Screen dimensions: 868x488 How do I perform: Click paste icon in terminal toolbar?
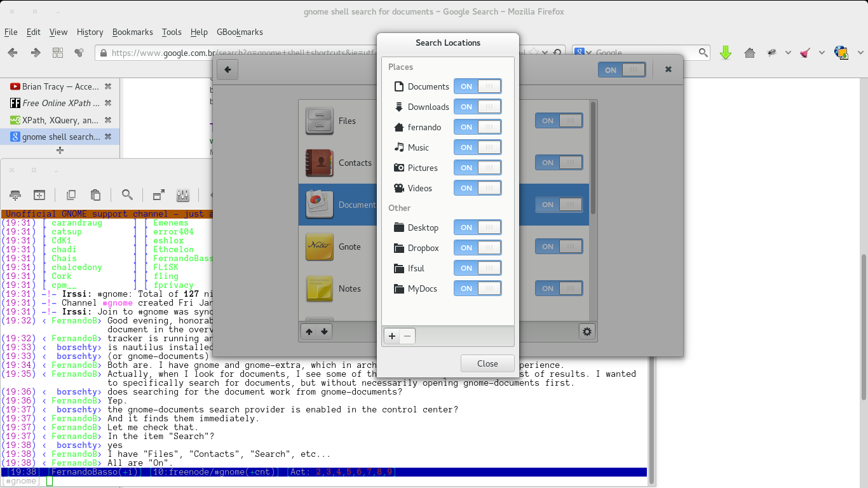click(x=95, y=195)
